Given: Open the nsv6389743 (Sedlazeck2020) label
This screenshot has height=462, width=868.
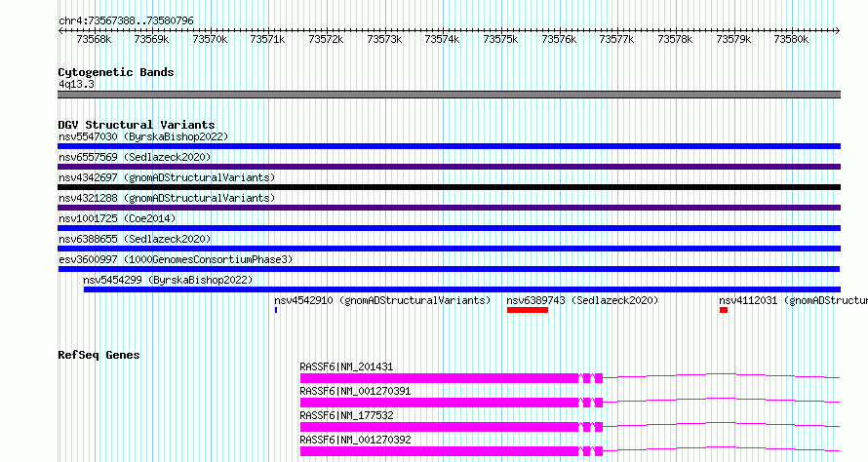Looking at the screenshot, I should pos(582,300).
